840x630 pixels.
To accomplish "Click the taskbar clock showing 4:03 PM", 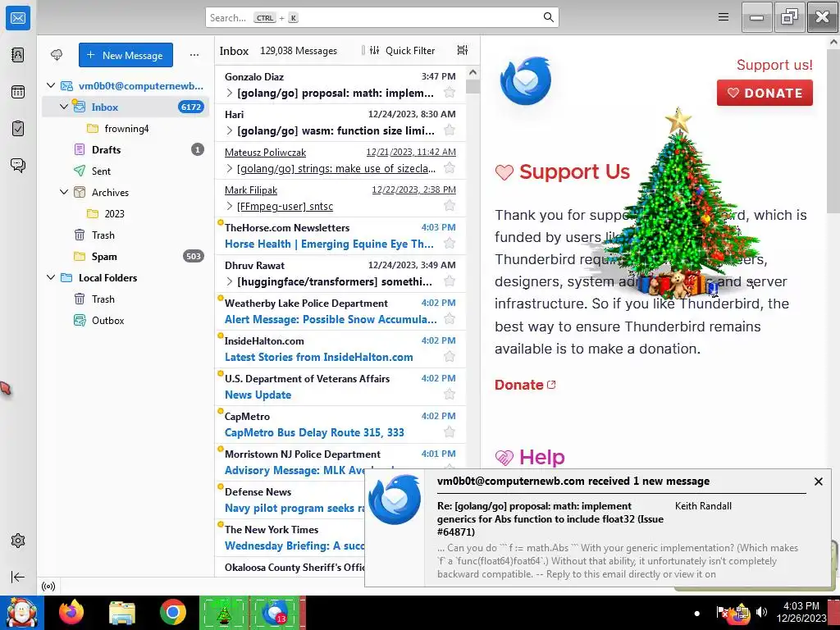I will coord(801,612).
